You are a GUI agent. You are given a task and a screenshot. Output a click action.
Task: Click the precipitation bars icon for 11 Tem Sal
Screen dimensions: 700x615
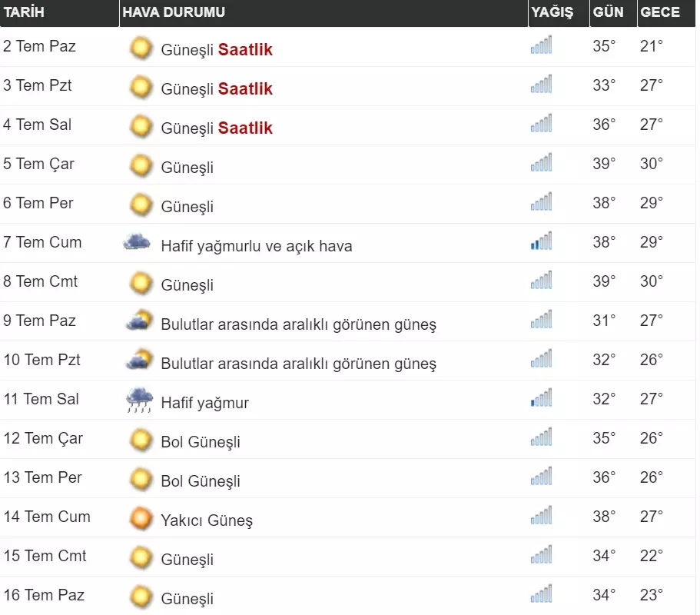tap(541, 399)
